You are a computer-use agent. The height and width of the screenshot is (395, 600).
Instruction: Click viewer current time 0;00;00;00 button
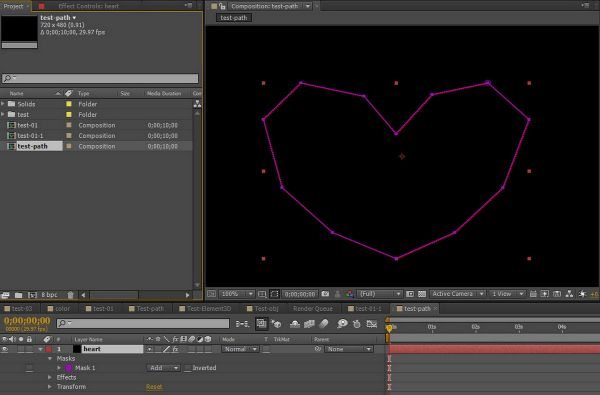pyautogui.click(x=300, y=294)
